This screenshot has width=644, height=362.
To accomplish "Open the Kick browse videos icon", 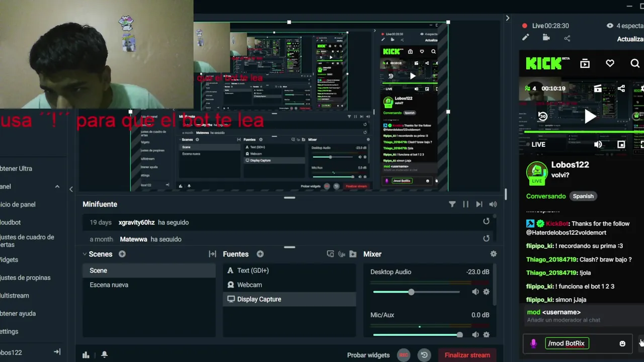I will [x=585, y=63].
